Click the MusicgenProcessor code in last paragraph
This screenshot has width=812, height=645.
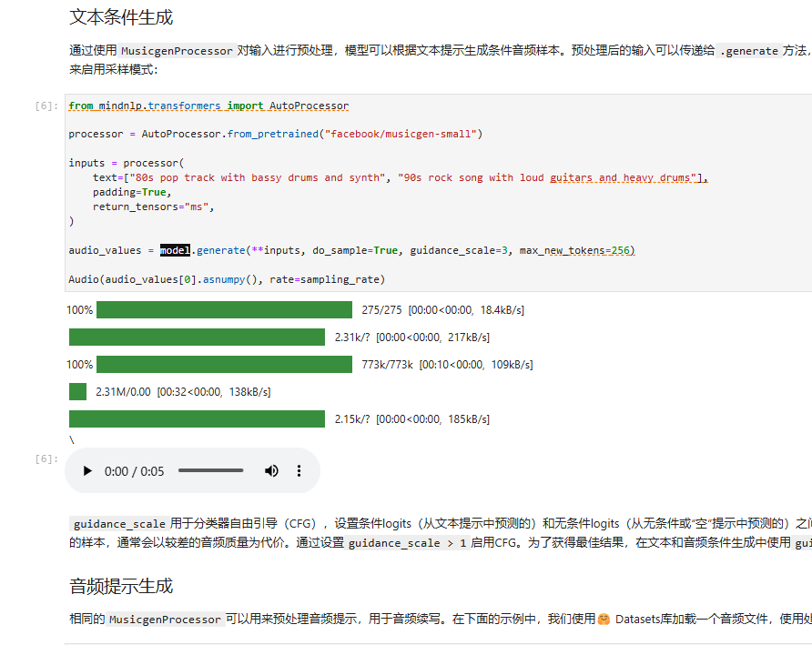click(165, 620)
